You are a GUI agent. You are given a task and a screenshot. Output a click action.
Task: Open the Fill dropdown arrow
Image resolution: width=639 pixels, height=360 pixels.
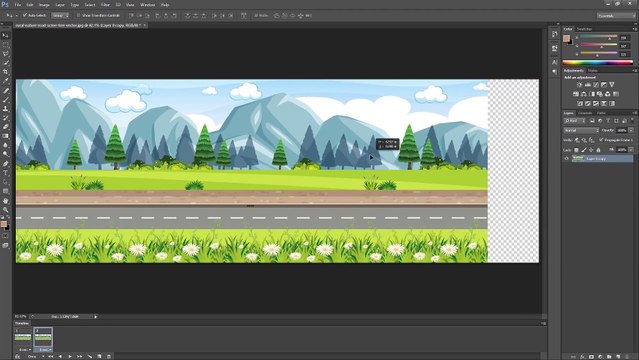pos(631,150)
